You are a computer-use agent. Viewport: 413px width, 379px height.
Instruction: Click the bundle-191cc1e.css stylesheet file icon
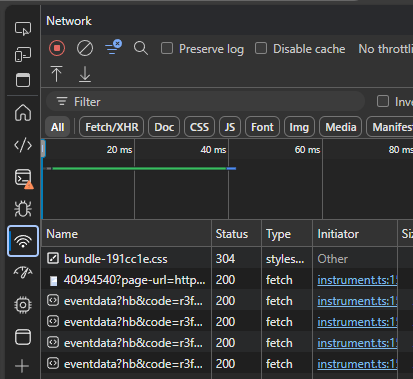click(x=53, y=258)
